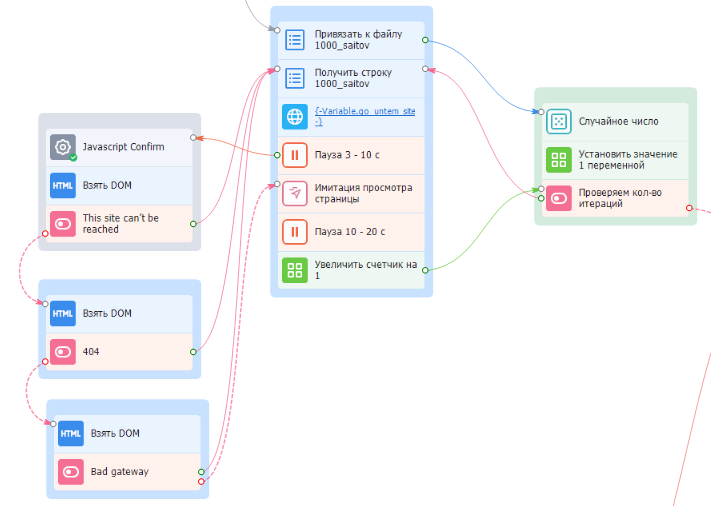Click the pink switch icon of '404'
This screenshot has height=506, width=711.
[63, 352]
